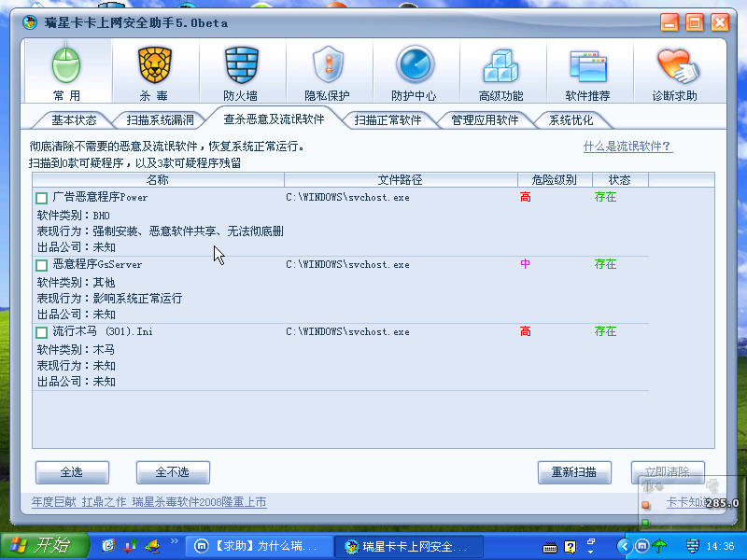Image resolution: width=747 pixels, height=560 pixels.
Task: Click the third quick launch icon
Action: (152, 546)
